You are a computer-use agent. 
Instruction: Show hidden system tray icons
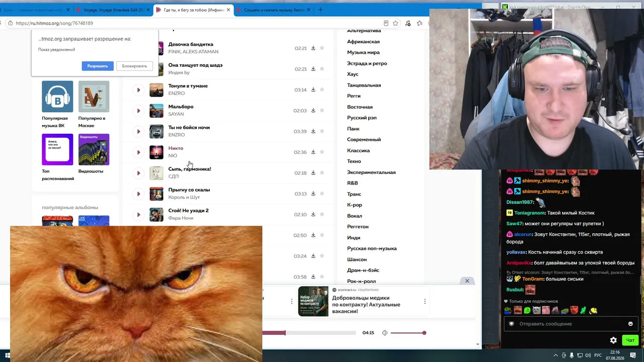(x=555, y=355)
